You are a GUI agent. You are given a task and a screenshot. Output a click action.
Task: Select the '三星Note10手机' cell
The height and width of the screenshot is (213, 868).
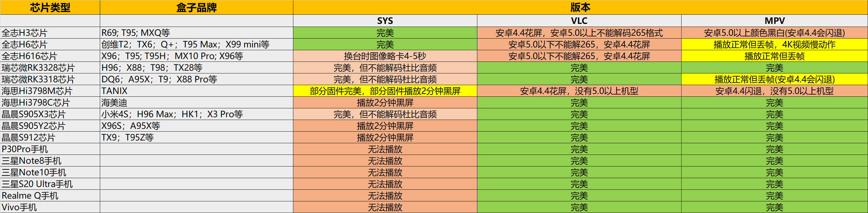pyautogui.click(x=50, y=172)
